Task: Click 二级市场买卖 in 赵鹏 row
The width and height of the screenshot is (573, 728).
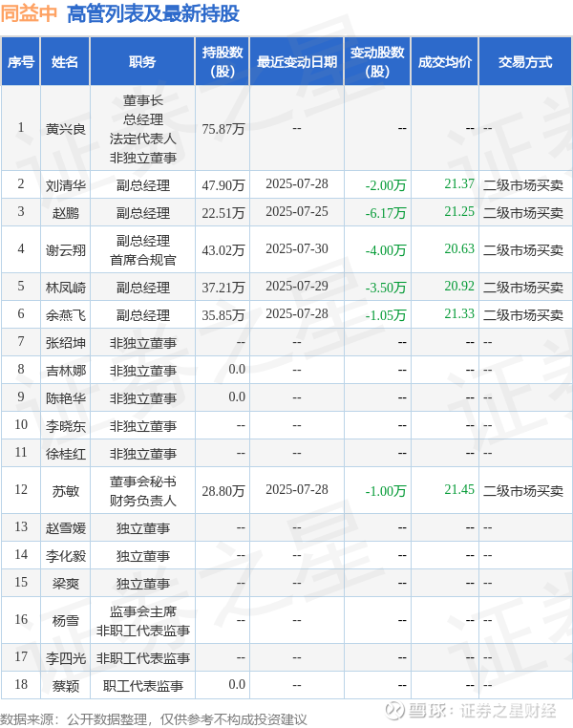Action: coord(523,213)
